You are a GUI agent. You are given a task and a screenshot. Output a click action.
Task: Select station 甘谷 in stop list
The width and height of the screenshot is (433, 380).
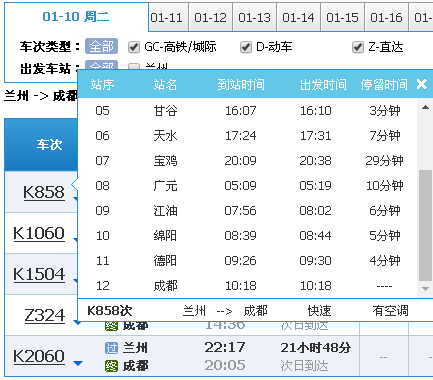165,111
